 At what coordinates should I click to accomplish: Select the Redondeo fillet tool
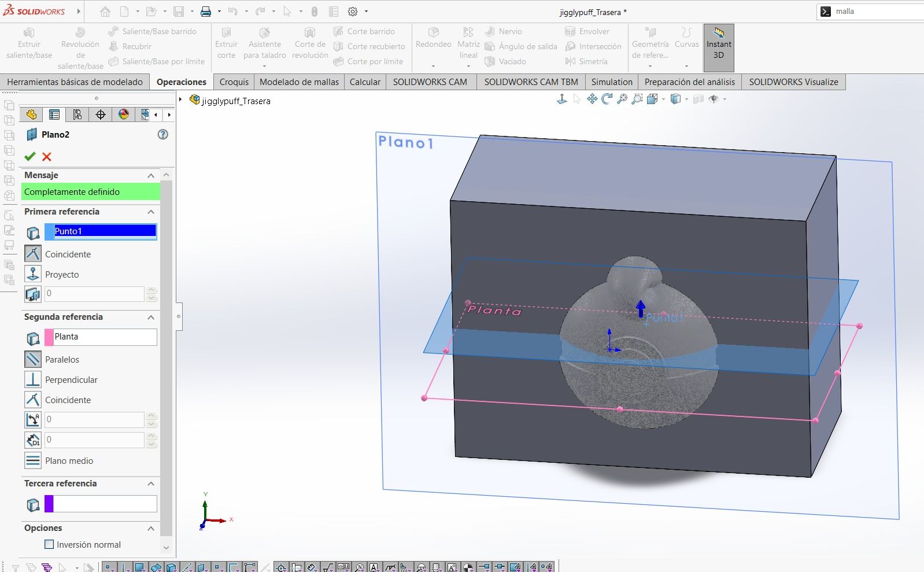click(x=433, y=38)
